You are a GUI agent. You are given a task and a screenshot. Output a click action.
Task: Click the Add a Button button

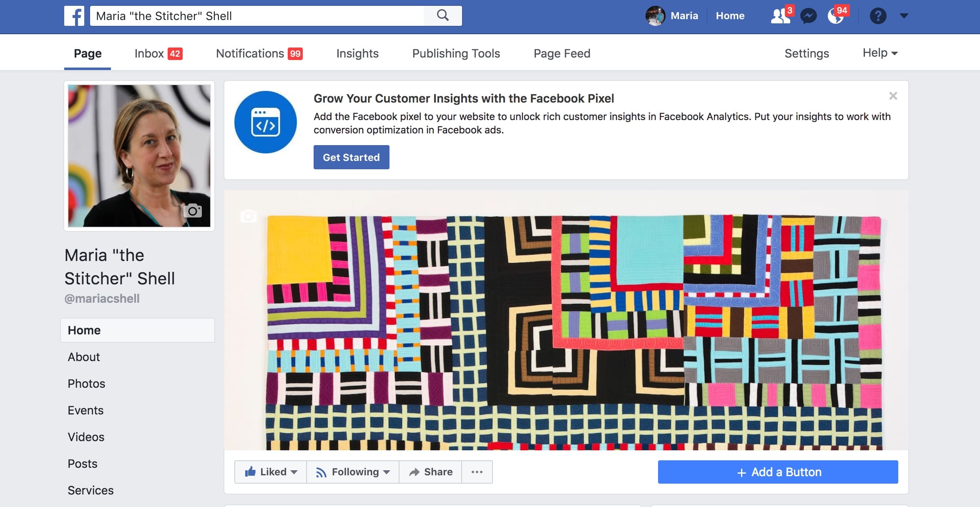click(778, 472)
